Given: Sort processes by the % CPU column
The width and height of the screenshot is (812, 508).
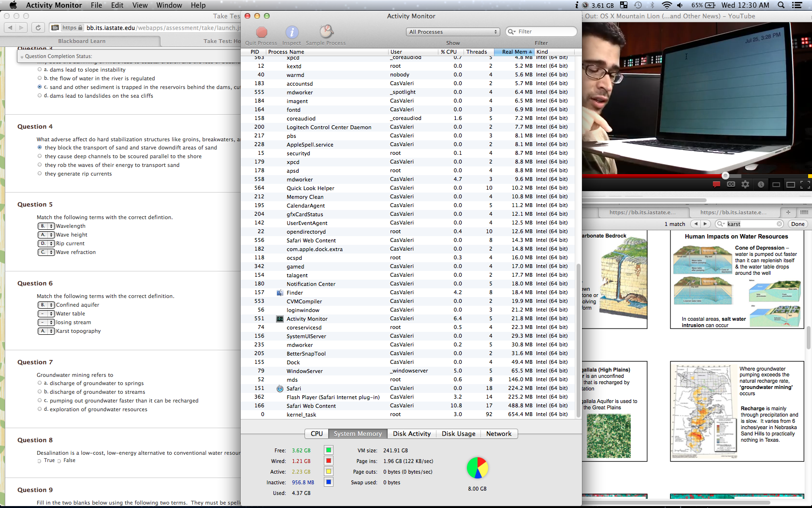Looking at the screenshot, I should coord(448,52).
